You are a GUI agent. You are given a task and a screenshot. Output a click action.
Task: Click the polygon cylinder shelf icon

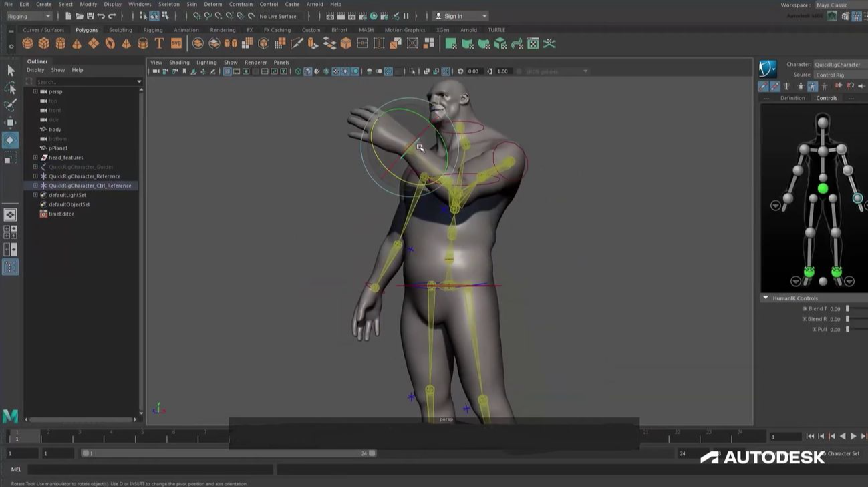pos(60,43)
